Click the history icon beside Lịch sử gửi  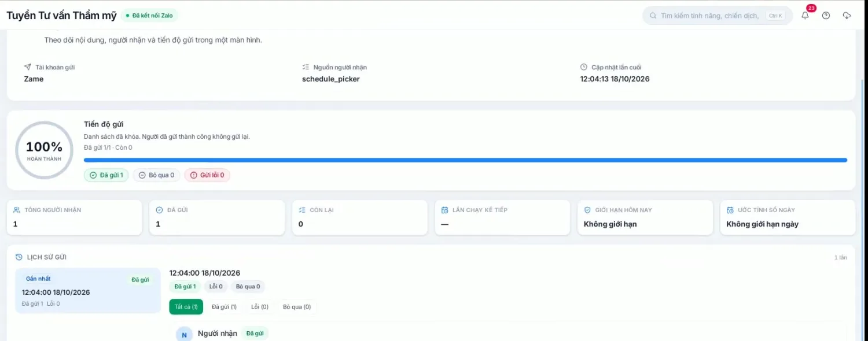pos(19,257)
